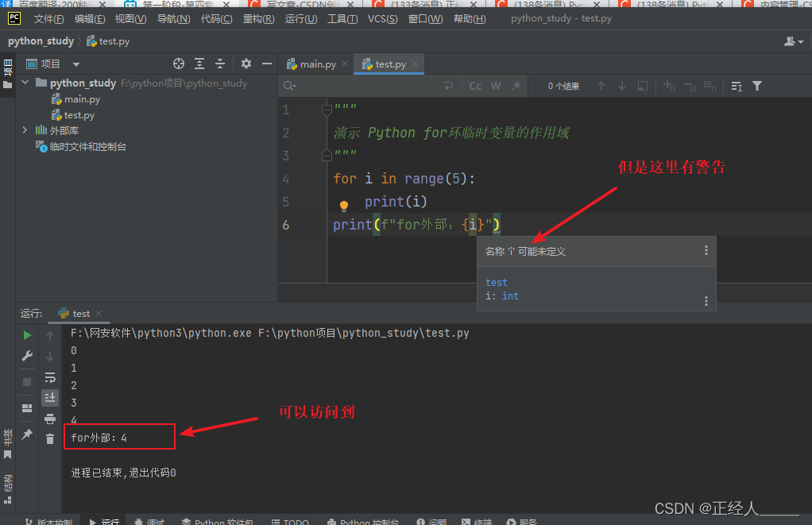
Task: Open 版本控制 tool window
Action: (49, 521)
